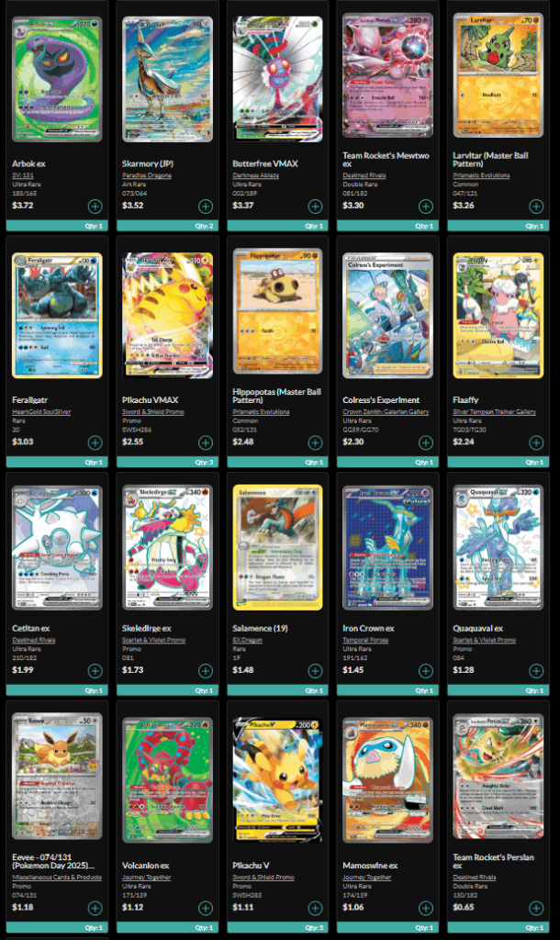This screenshot has height=940, width=560.
Task: Open Scarlet & Violet Promo link under Skeledirge ex
Action: 154,640
